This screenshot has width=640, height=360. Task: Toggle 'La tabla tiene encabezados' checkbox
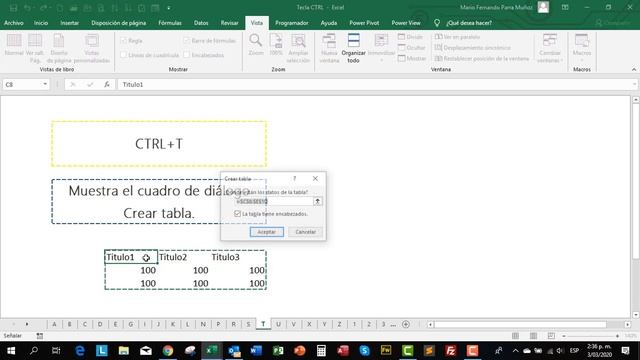click(x=238, y=213)
